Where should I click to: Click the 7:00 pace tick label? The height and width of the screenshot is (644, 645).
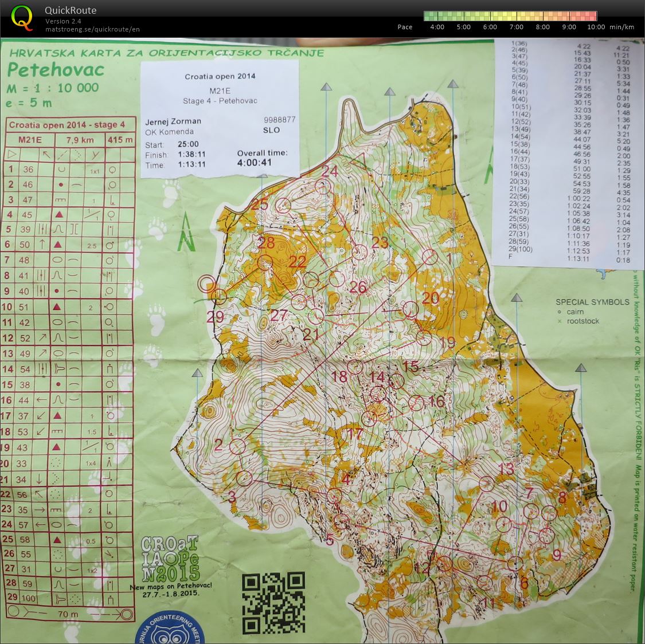coord(516,27)
